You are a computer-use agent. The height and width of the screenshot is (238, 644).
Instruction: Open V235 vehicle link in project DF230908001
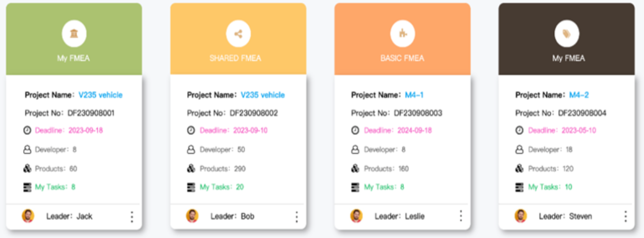(100, 95)
